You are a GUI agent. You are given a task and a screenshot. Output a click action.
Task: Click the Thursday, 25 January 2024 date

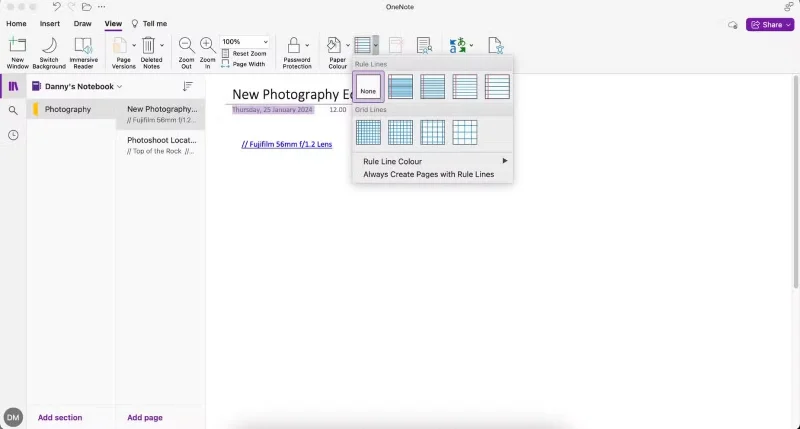[x=272, y=110]
